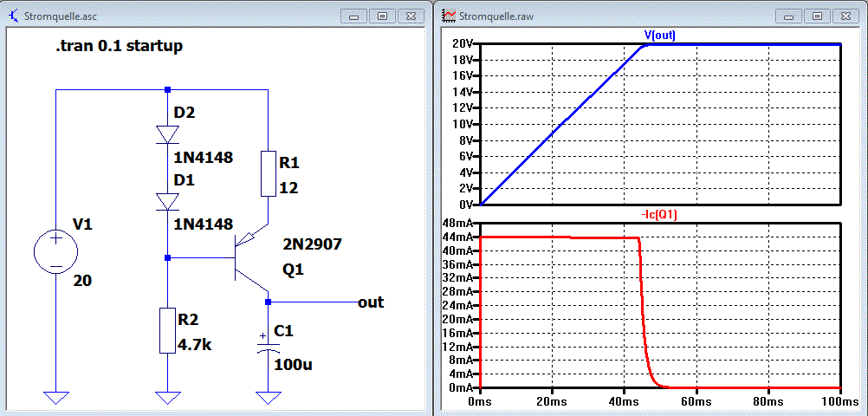
Task: Select the D2 diode symbol
Action: (x=167, y=134)
